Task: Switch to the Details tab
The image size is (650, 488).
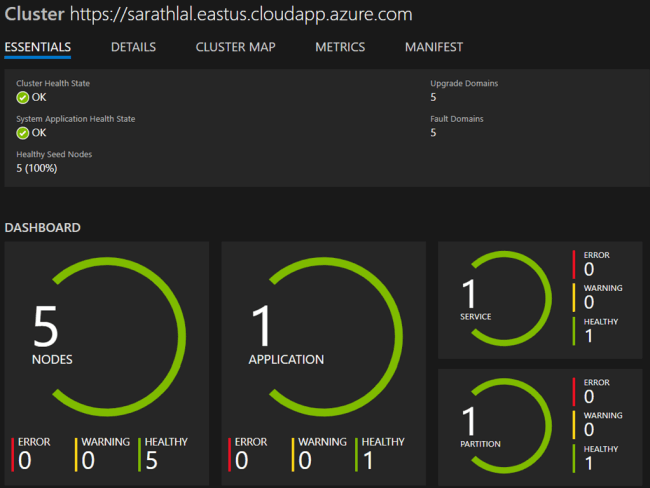Action: (x=133, y=47)
